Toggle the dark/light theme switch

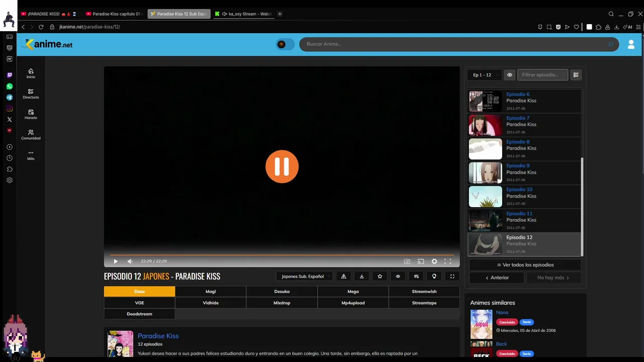click(x=285, y=44)
